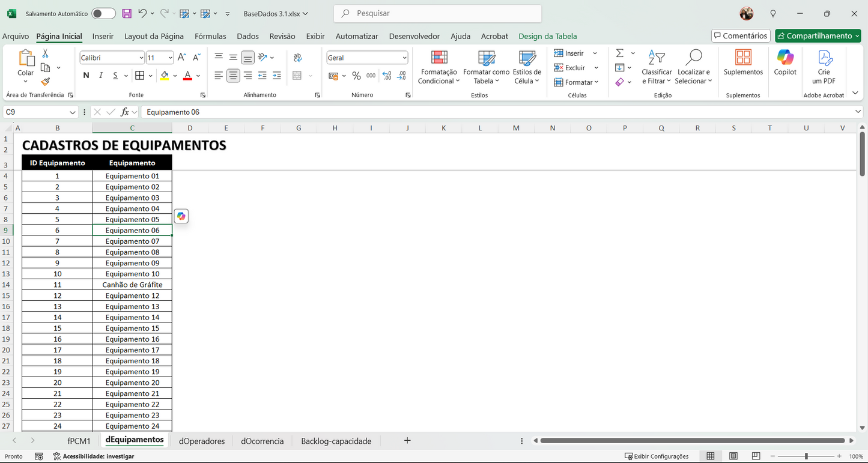Click the Suplementos icon

coord(743,58)
